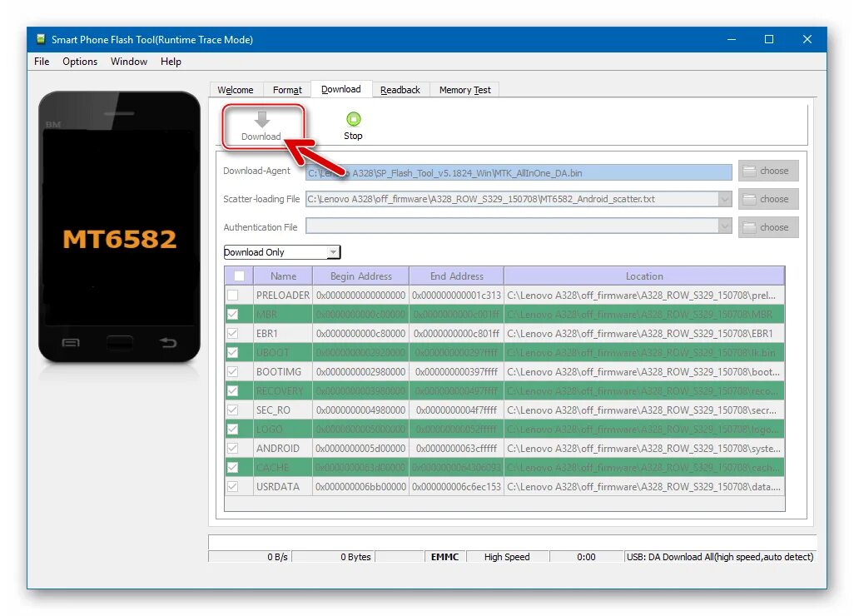
Task: Switch to the Format tab
Action: point(287,90)
